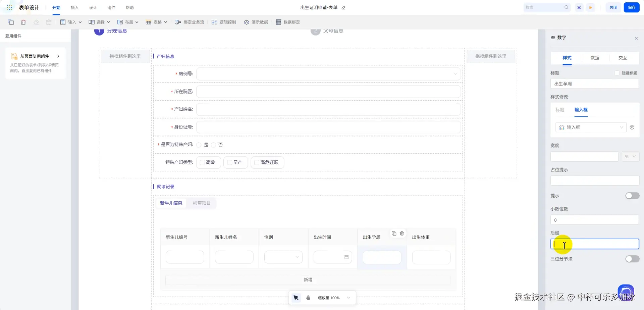The height and width of the screenshot is (310, 644).
Task: Delete the 出生孕周 column with its trash icon
Action: coord(402,233)
